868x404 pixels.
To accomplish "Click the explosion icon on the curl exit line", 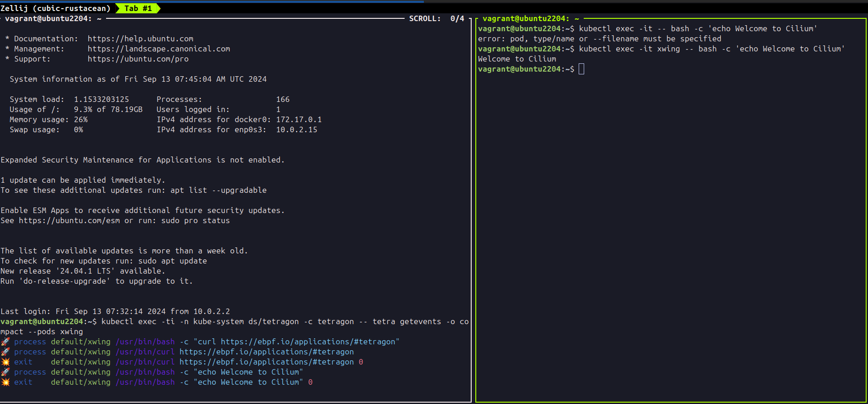I will tap(6, 362).
